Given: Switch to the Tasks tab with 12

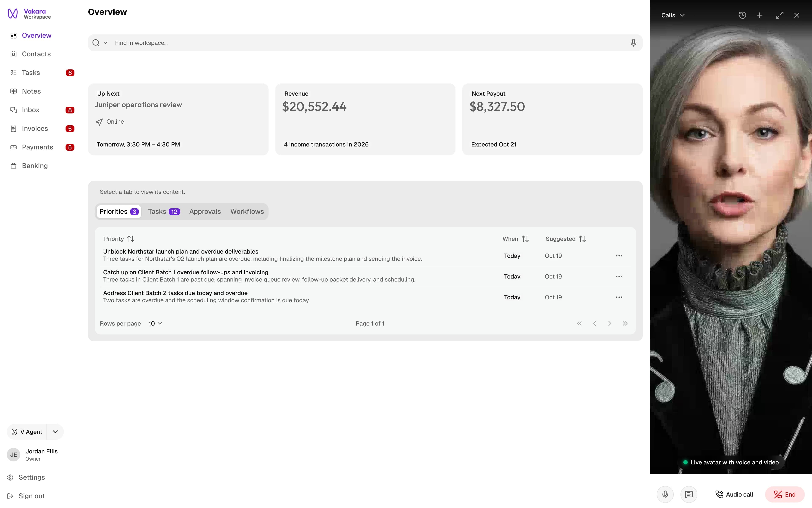Looking at the screenshot, I should [164, 212].
